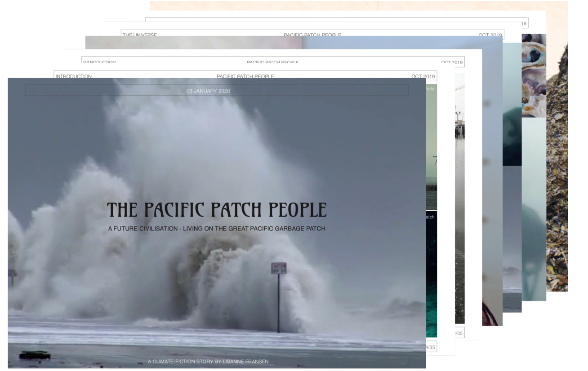Select the oyster shell painting image
The height and width of the screenshot is (371, 588).
(534, 74)
